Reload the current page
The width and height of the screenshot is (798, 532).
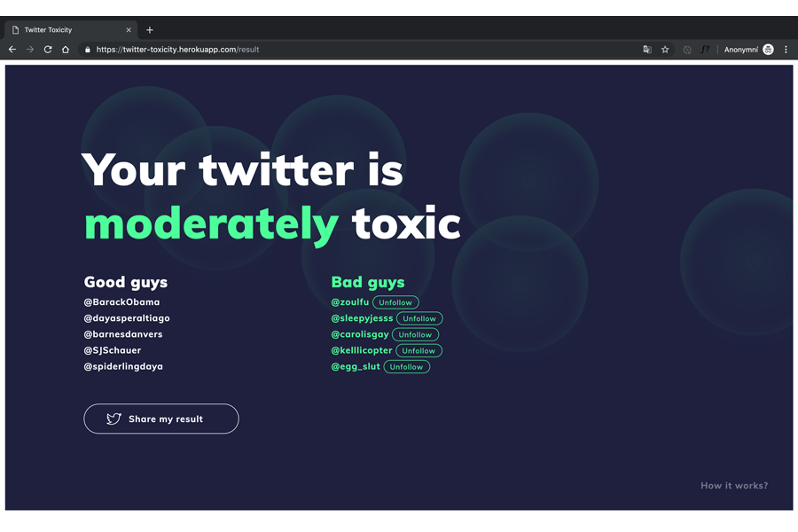click(48, 50)
